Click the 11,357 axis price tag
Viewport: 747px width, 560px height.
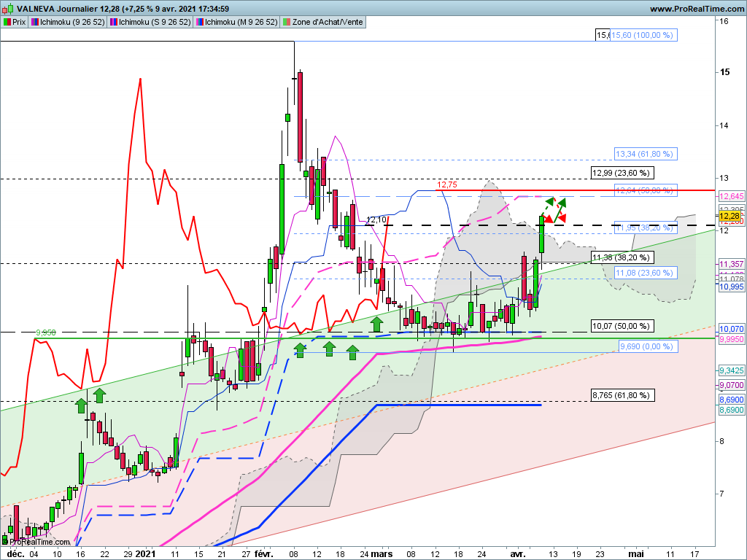pos(731,264)
